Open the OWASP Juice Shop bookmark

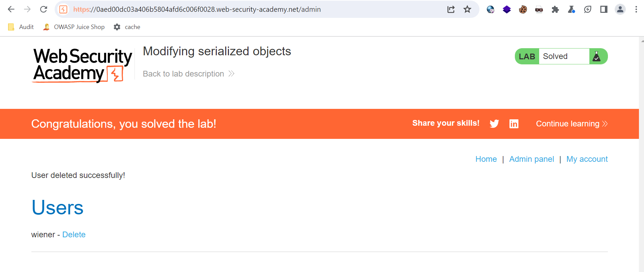74,27
